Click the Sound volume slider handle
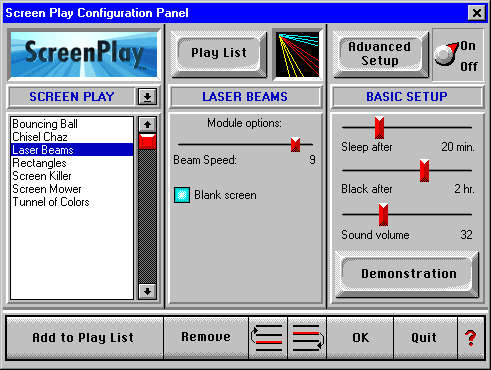 pyautogui.click(x=383, y=215)
